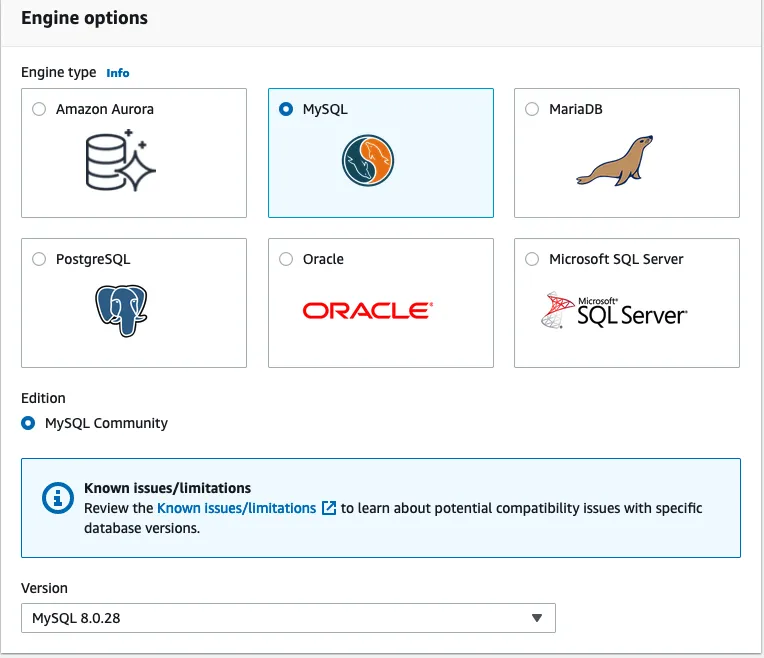Click the bold Known issues/limitations title

(x=168, y=488)
